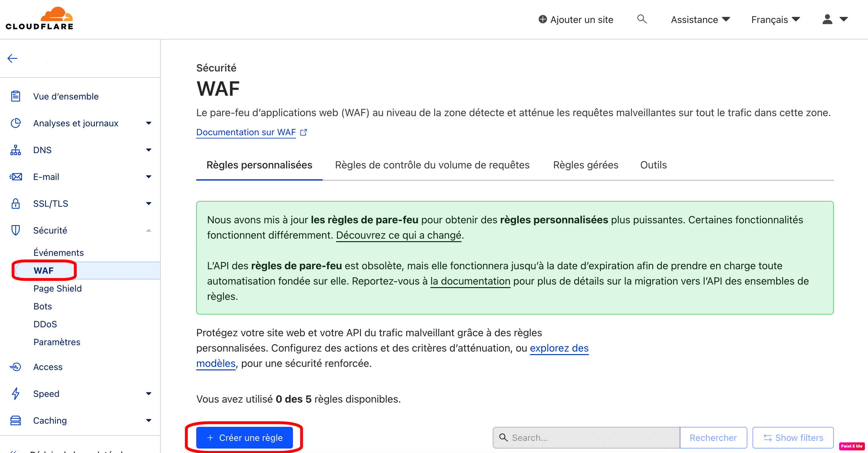Click the E-mail envelope icon
This screenshot has height=453, width=868.
(16, 177)
